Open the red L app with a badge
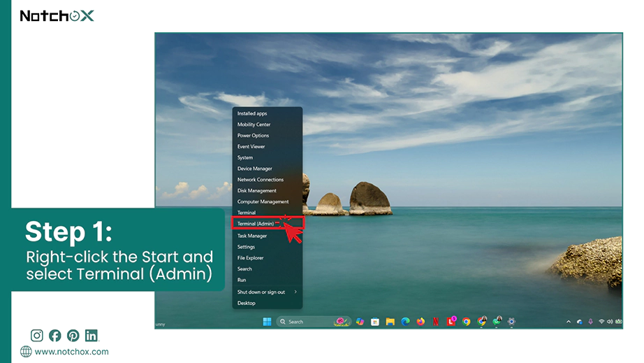Screen dimensions: 644x363 click(451, 321)
